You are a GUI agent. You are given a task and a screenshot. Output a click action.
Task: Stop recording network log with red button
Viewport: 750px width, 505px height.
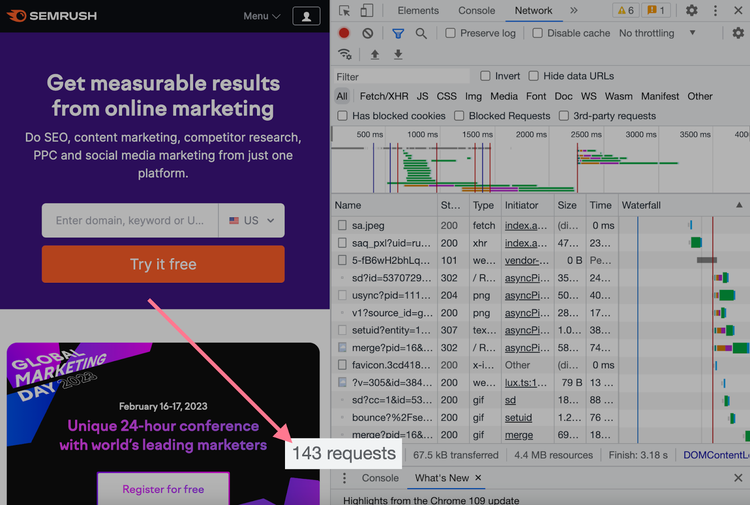click(344, 33)
